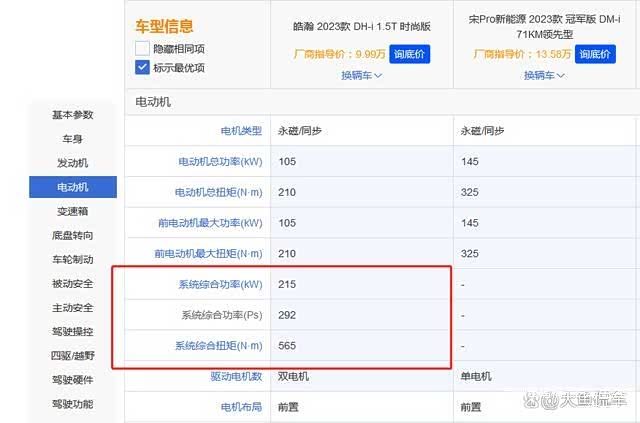Open 被动安全 sidebar entry
Viewport: 640px width, 423px height.
(x=72, y=283)
